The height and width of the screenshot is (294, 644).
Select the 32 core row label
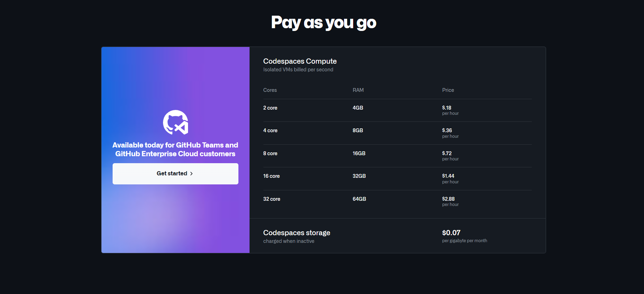click(271, 199)
